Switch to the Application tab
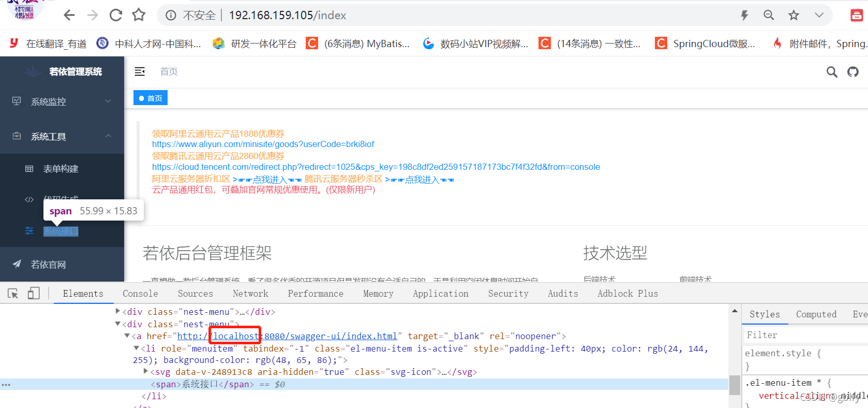Image resolution: width=868 pixels, height=408 pixels. pos(441,294)
